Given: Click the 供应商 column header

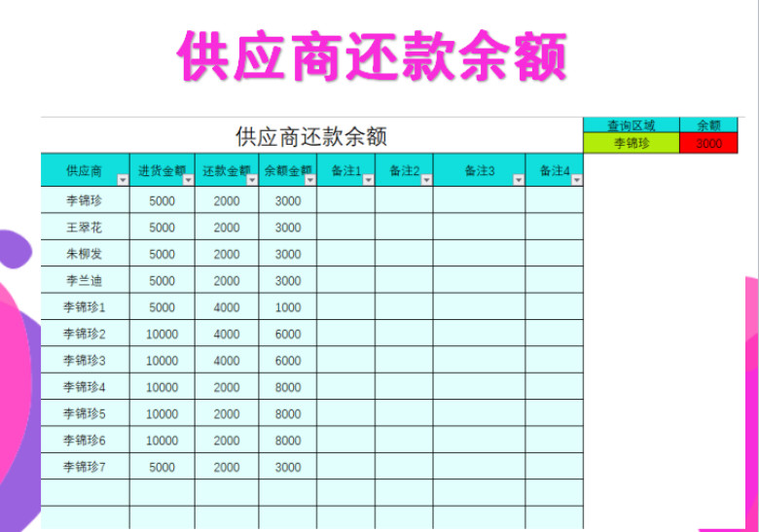Looking at the screenshot, I should pos(86,170).
